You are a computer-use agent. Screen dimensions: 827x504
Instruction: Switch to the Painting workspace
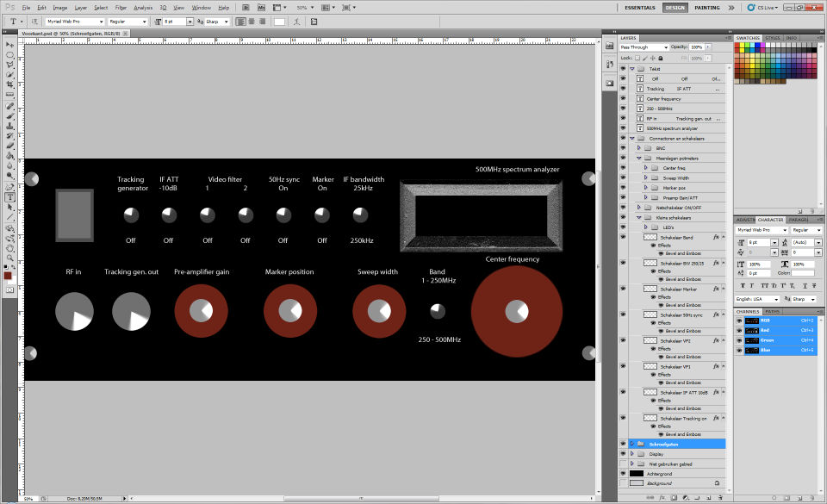tap(706, 7)
